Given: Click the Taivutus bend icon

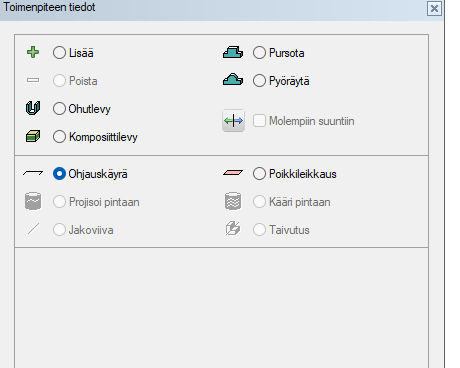Looking at the screenshot, I should click(233, 229).
